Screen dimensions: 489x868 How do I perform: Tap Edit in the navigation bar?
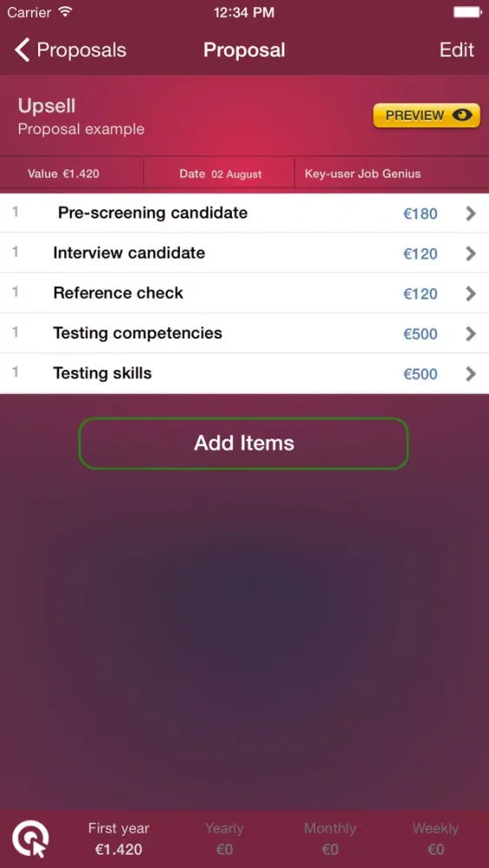point(457,49)
